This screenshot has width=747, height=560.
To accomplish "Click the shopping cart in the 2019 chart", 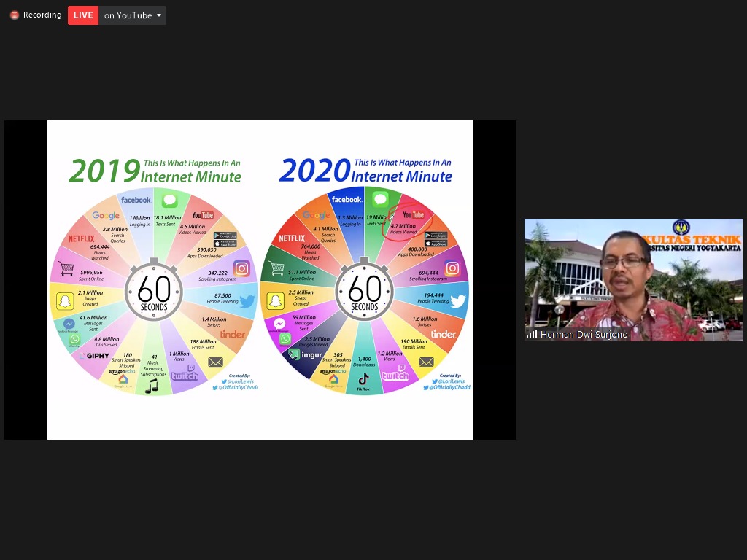I will pyautogui.click(x=66, y=269).
